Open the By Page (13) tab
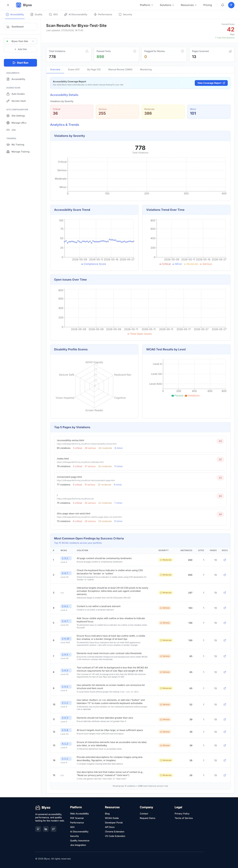 (94, 69)
